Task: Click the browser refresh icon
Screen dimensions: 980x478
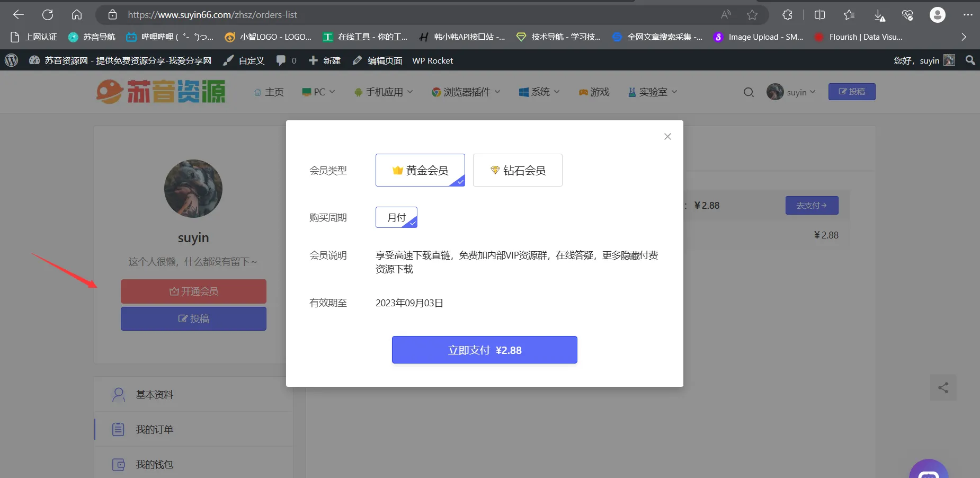Action: 48,15
